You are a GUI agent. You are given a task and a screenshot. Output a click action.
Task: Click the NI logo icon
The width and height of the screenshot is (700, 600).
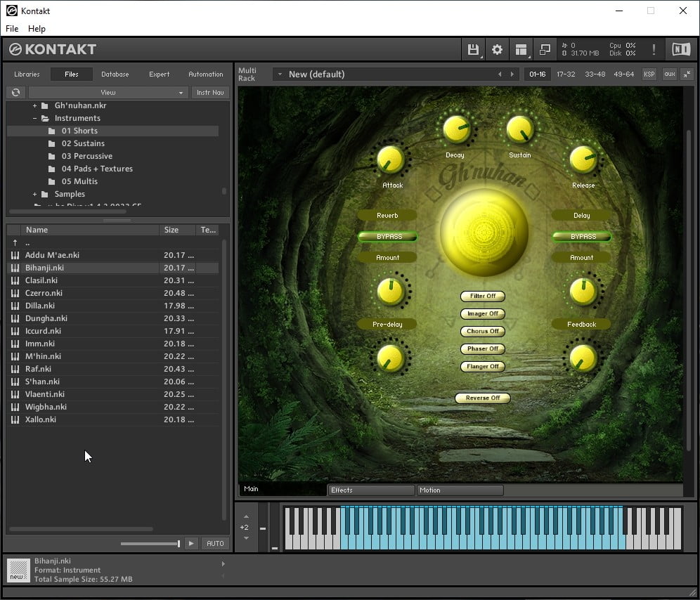point(681,50)
